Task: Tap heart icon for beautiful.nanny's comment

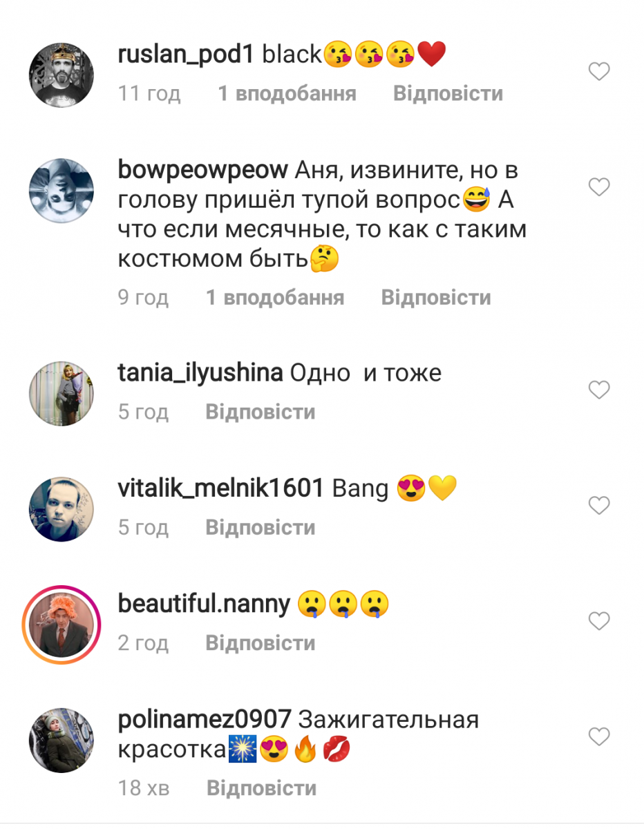Action: point(599,621)
